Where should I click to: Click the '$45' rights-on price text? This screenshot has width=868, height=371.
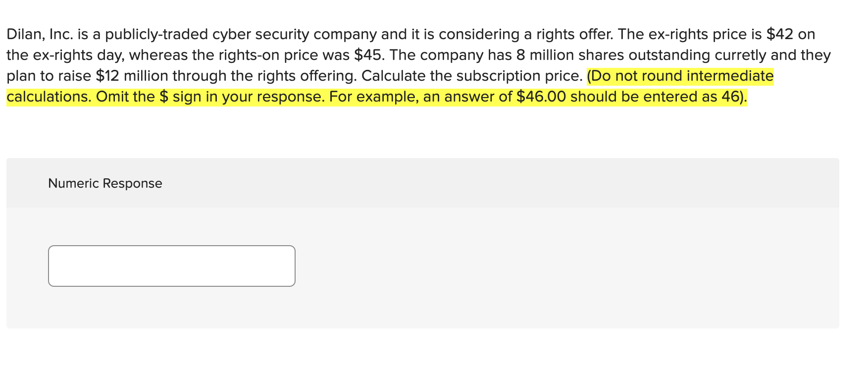(x=367, y=55)
